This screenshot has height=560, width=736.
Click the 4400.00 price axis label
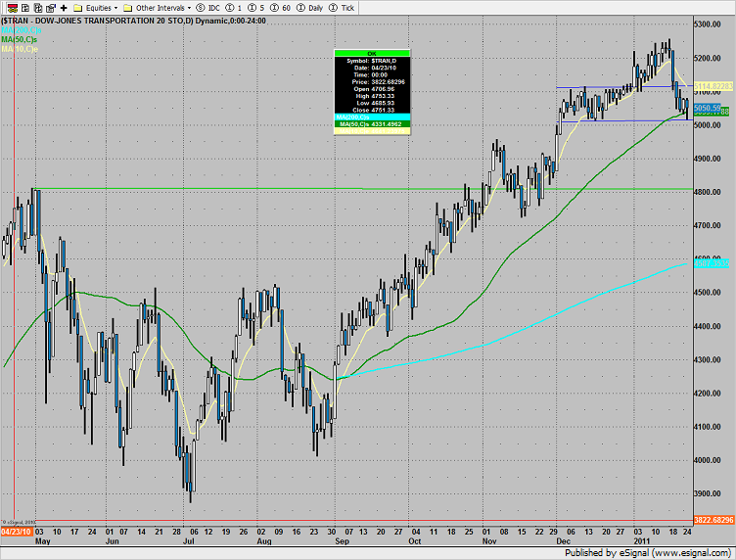(x=708, y=326)
